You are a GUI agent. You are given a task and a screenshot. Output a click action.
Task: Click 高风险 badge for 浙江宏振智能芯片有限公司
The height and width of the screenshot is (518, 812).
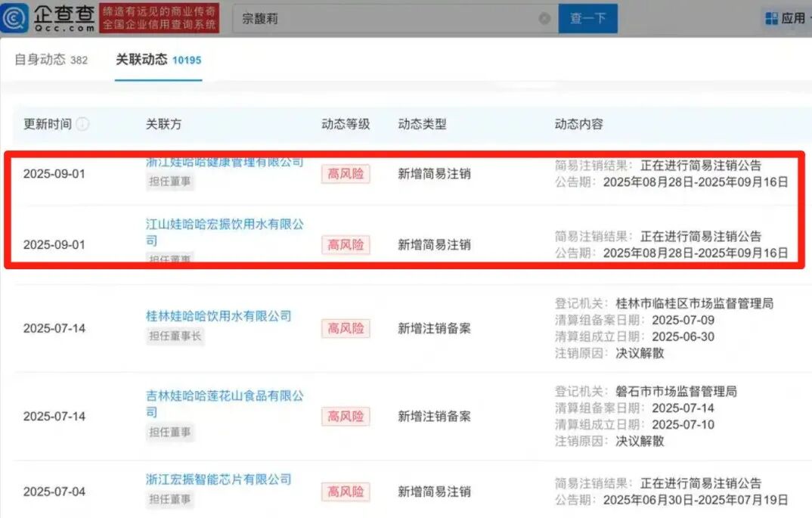[x=345, y=492]
